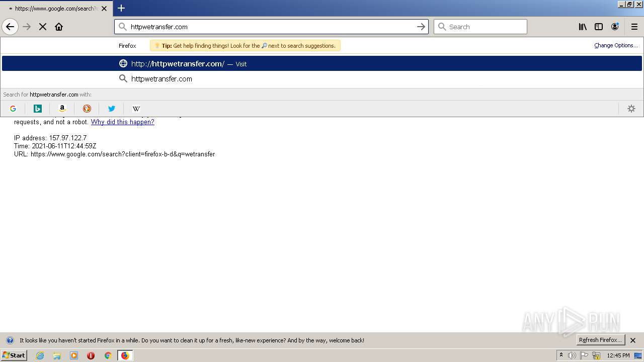The height and width of the screenshot is (362, 644).
Task: Open Windows Explorer folder from taskbar
Action: (x=57, y=355)
